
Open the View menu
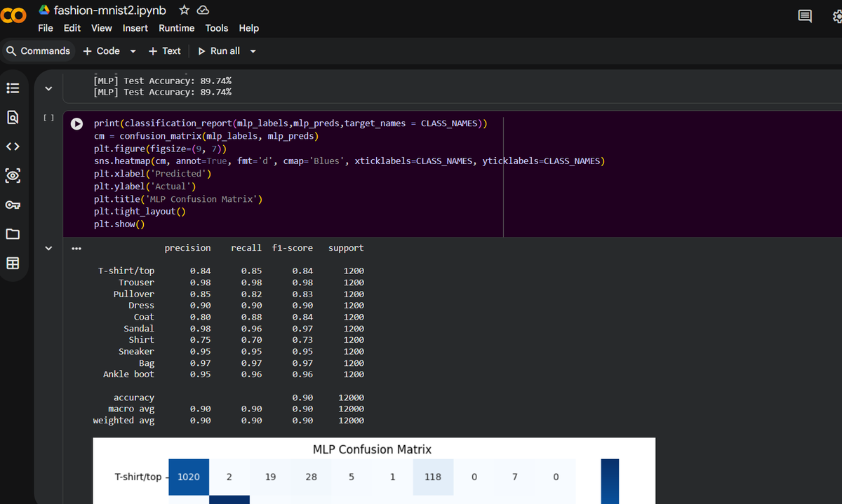pyautogui.click(x=102, y=28)
